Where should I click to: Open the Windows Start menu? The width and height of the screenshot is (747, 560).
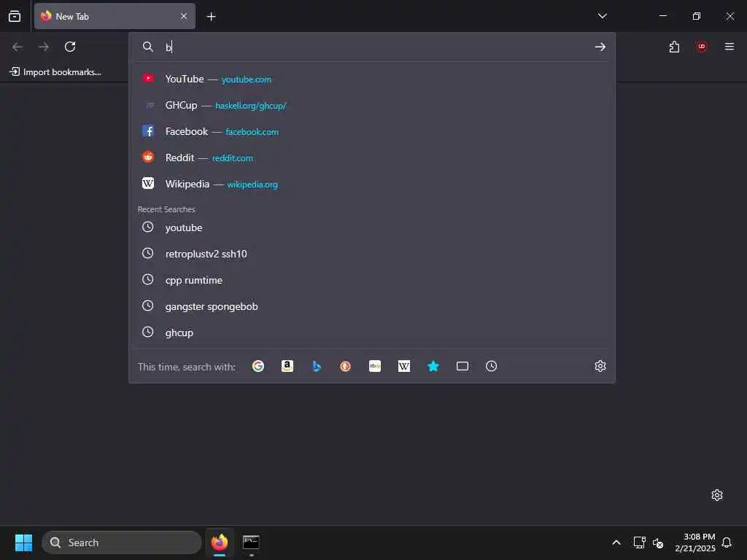(x=23, y=542)
